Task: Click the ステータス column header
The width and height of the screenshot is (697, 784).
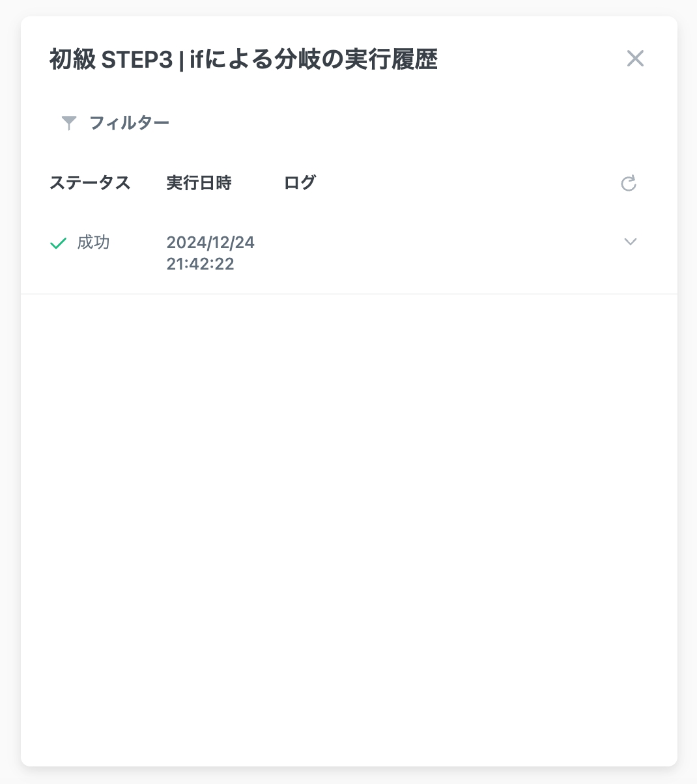Action: pos(90,183)
